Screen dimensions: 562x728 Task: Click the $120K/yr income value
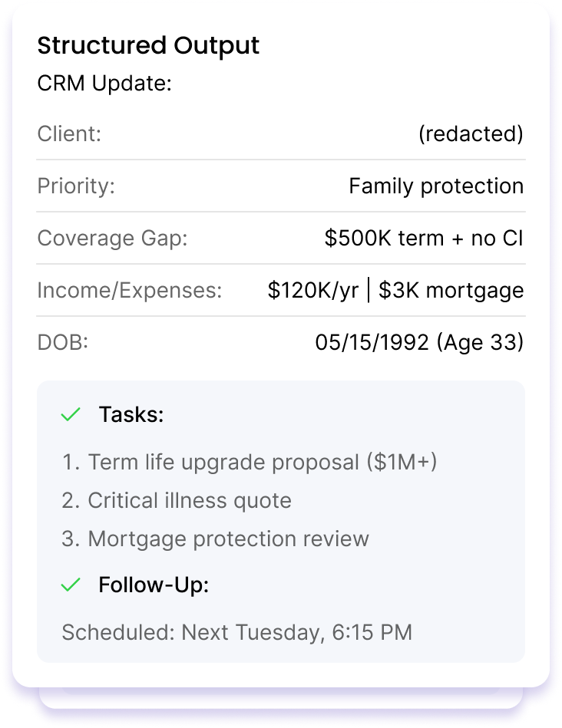point(312,291)
